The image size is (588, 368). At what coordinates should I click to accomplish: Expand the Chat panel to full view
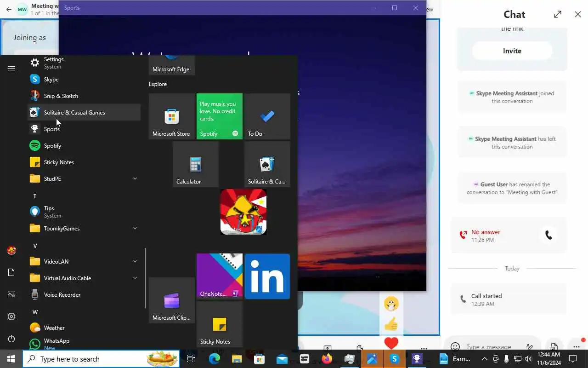(x=557, y=14)
